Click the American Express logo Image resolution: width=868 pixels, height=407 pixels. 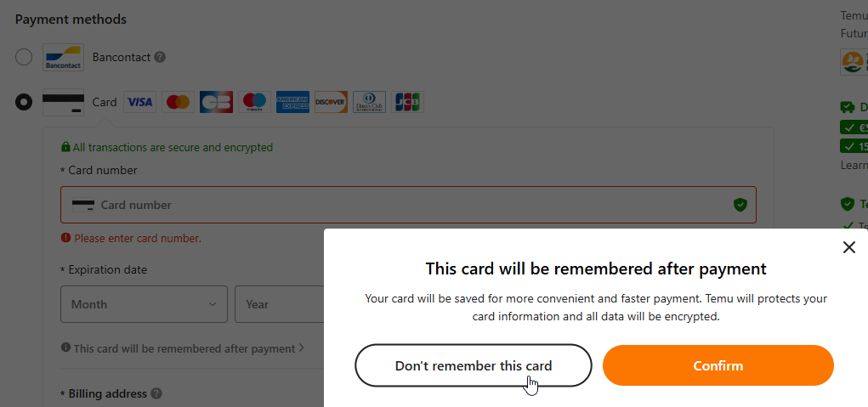coord(292,102)
